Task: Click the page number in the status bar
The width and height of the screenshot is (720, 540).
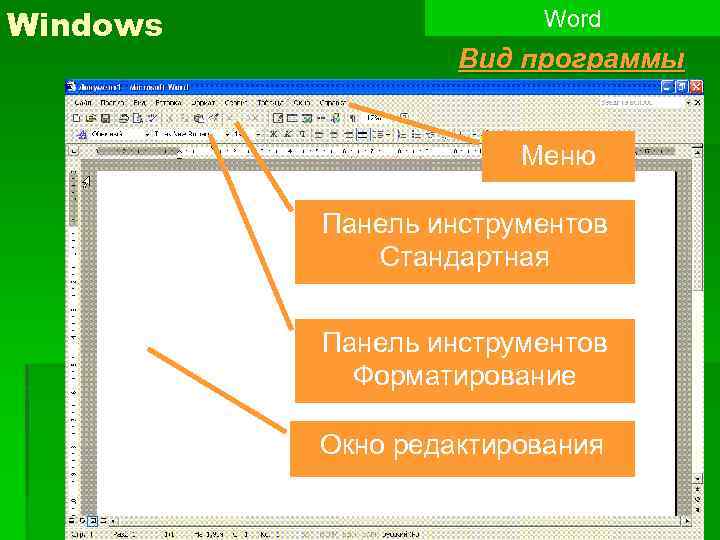Action: pyautogui.click(x=82, y=534)
